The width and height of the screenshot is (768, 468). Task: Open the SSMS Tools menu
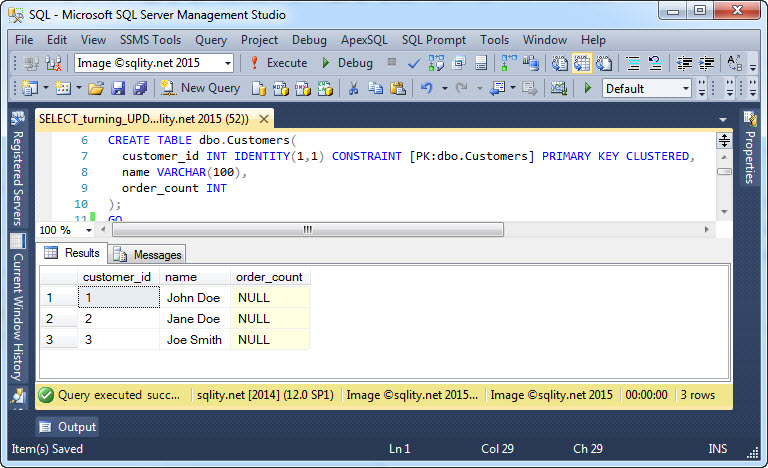click(x=150, y=40)
